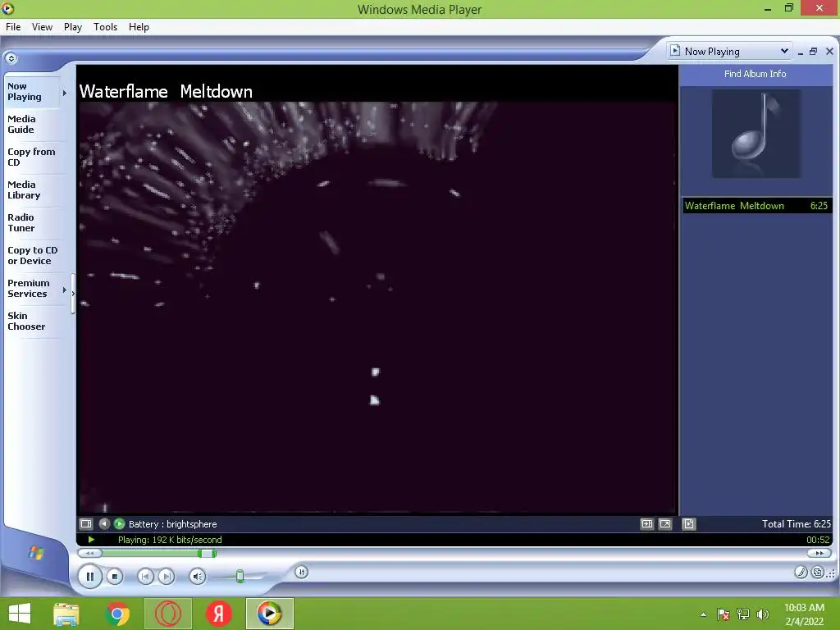
Task: Open the Action Center flag icon
Action: pyautogui.click(x=723, y=614)
